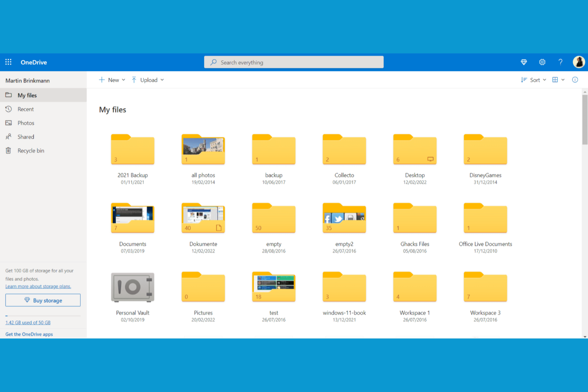
Task: Open the Collecto folder icon
Action: point(344,149)
